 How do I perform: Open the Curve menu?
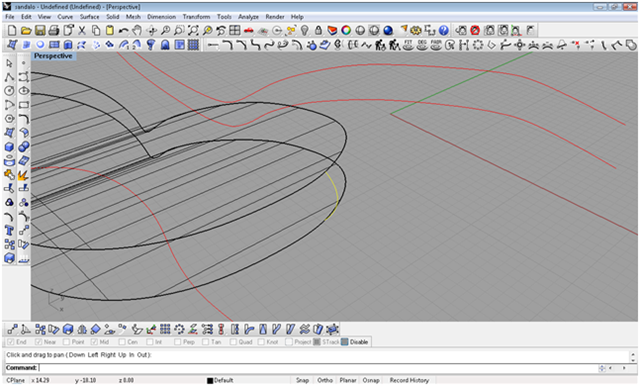65,17
